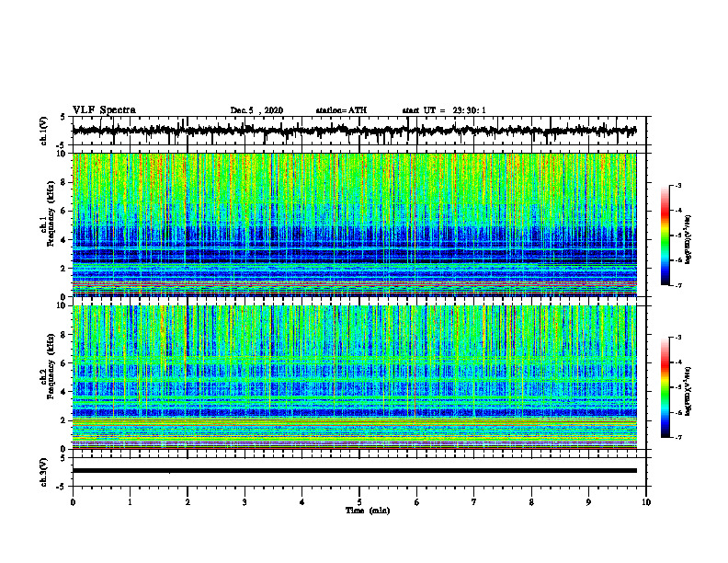
Task: Click time axis tick label "4"
Action: [x=302, y=502]
